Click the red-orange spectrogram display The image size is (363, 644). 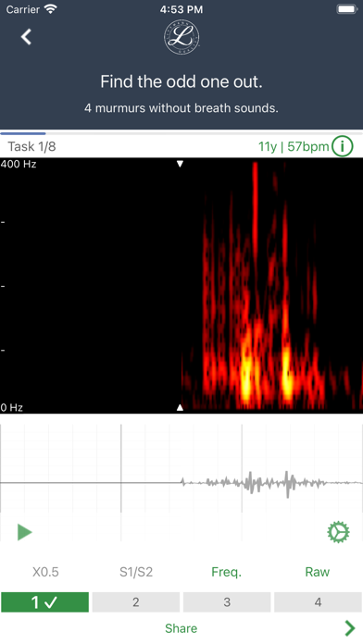pyautogui.click(x=181, y=285)
